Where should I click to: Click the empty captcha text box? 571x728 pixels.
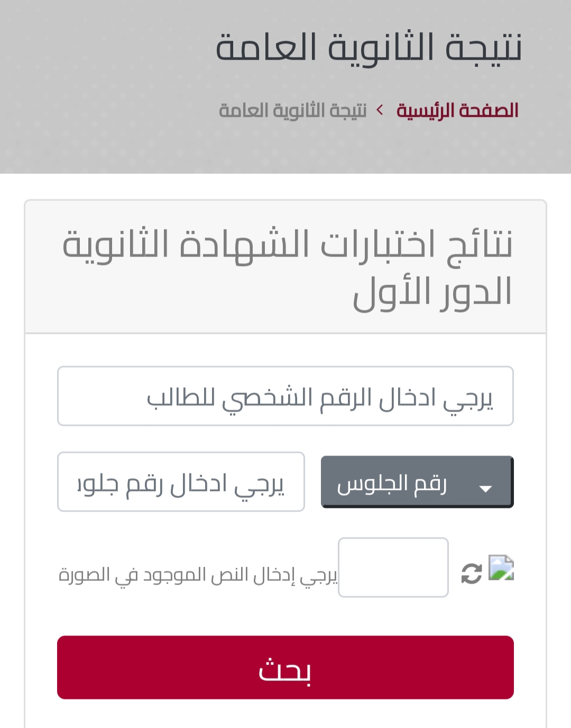(x=393, y=567)
